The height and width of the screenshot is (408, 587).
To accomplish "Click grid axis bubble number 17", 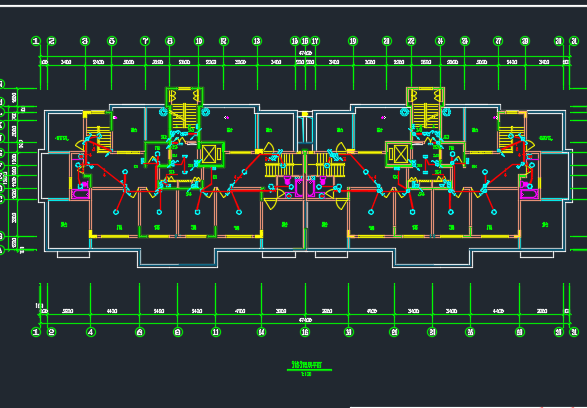I will tap(315, 41).
